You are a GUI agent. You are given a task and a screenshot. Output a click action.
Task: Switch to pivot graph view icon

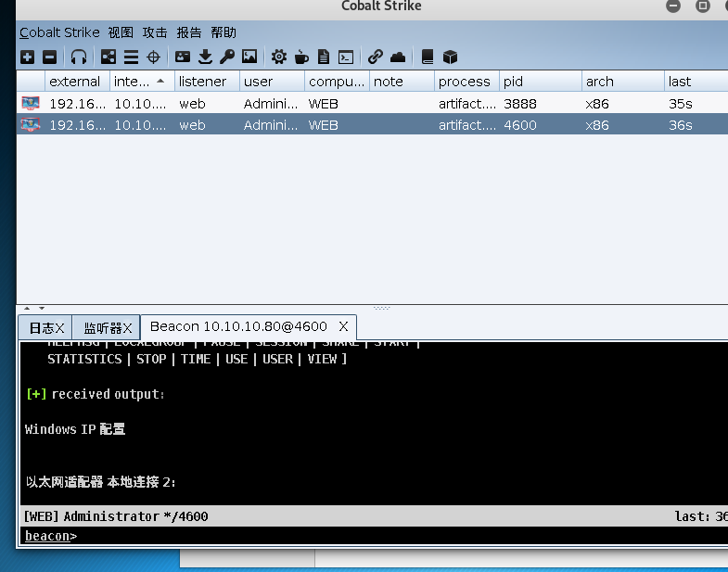[109, 57]
